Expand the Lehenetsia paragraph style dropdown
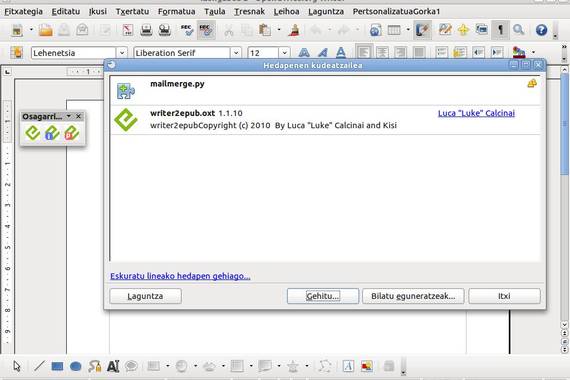 pyautogui.click(x=122, y=53)
